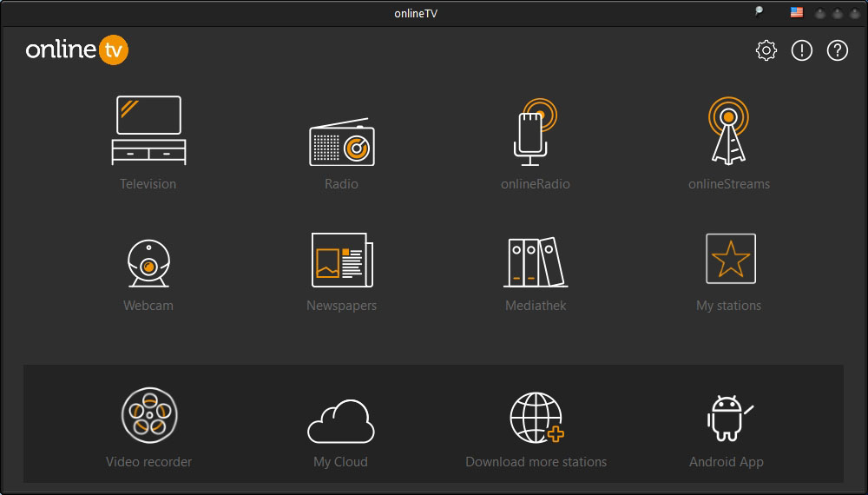Select the Webcam camera icon
Screen dimensions: 868x495
148,261
